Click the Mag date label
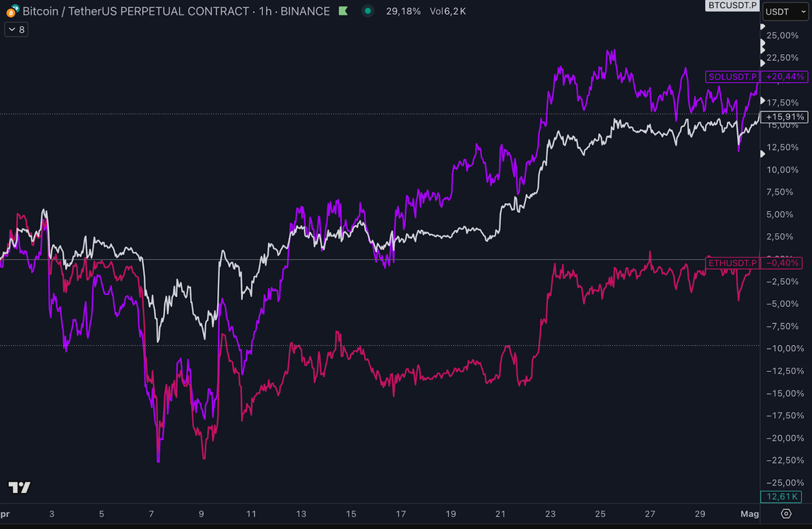The height and width of the screenshot is (529, 812). click(751, 514)
